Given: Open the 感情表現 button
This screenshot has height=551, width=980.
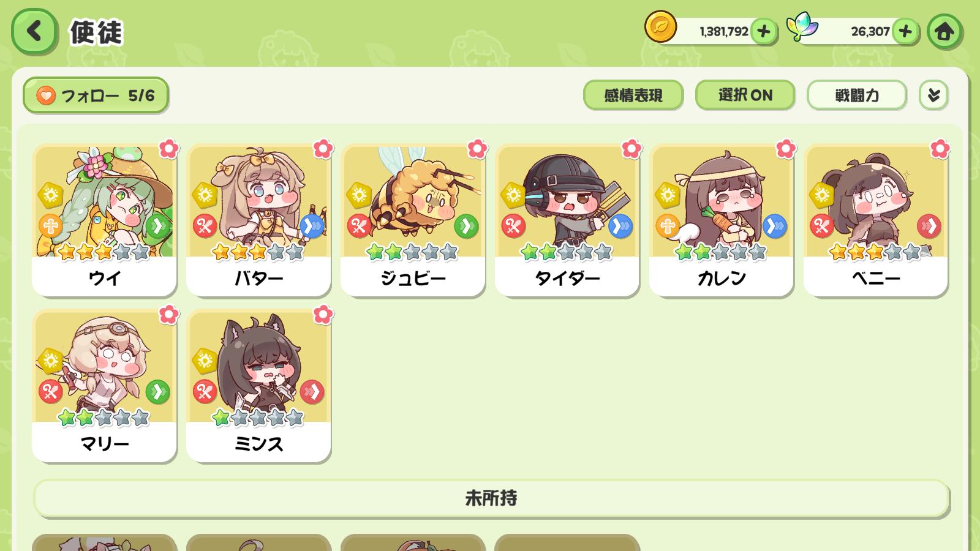Looking at the screenshot, I should click(x=633, y=95).
